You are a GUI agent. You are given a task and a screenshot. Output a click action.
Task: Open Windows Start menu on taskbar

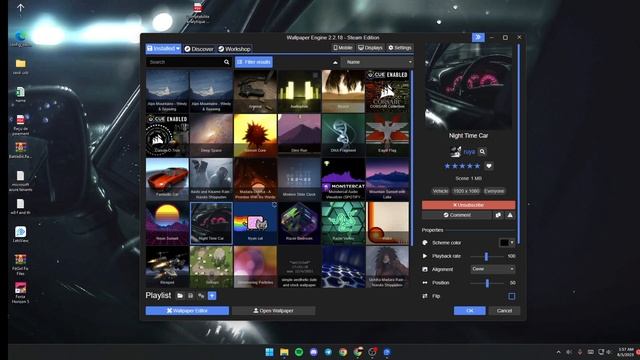(x=269, y=352)
